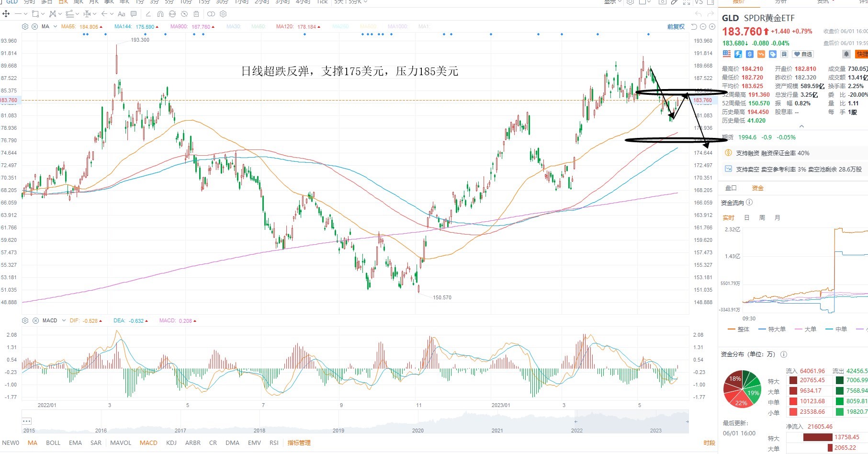Select the MAVOL indicator
This screenshot has width=868, height=454.
click(121, 443)
